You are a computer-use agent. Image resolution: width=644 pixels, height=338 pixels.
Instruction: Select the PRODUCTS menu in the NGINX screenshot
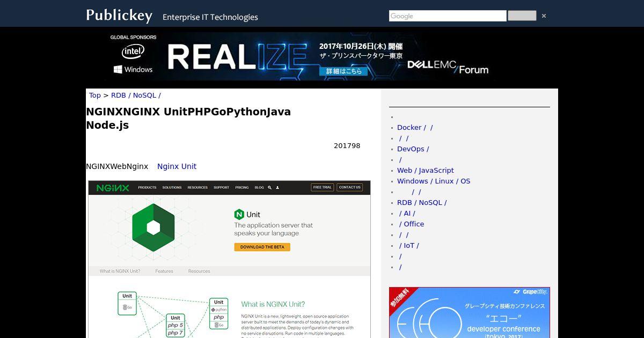(x=147, y=188)
